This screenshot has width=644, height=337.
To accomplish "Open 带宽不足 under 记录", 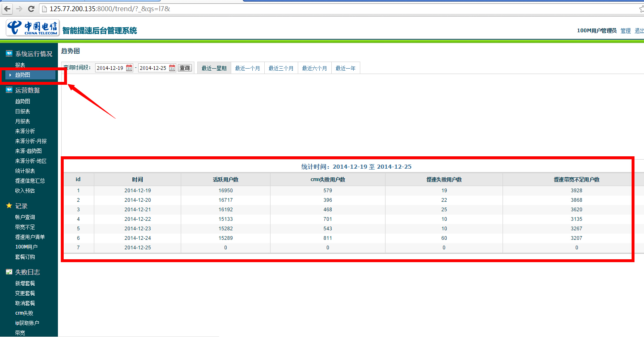I will 25,227.
